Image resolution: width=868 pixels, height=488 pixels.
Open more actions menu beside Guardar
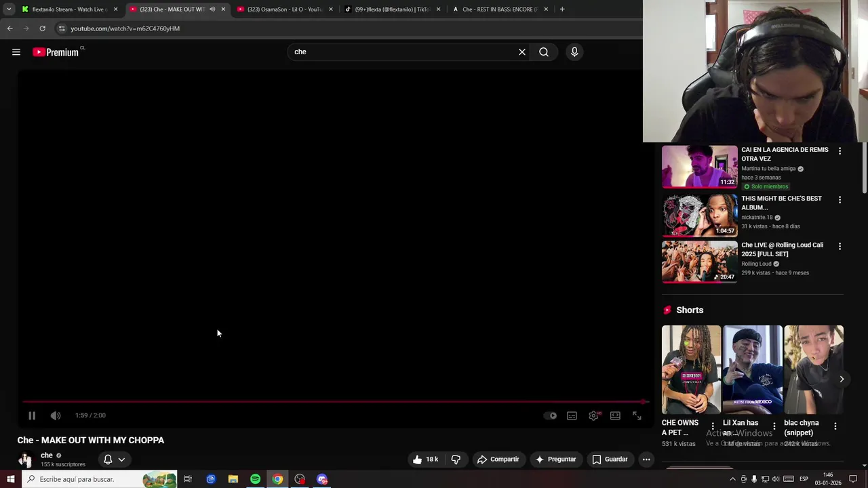point(646,460)
